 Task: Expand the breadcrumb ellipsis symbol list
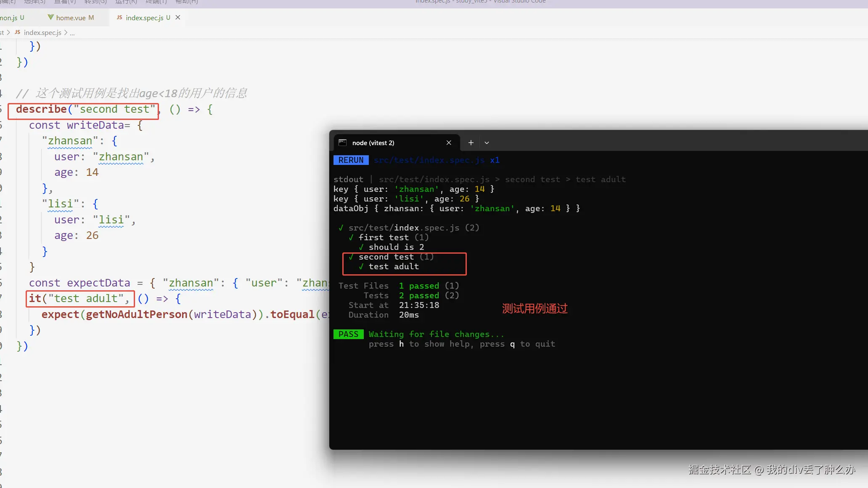click(72, 33)
